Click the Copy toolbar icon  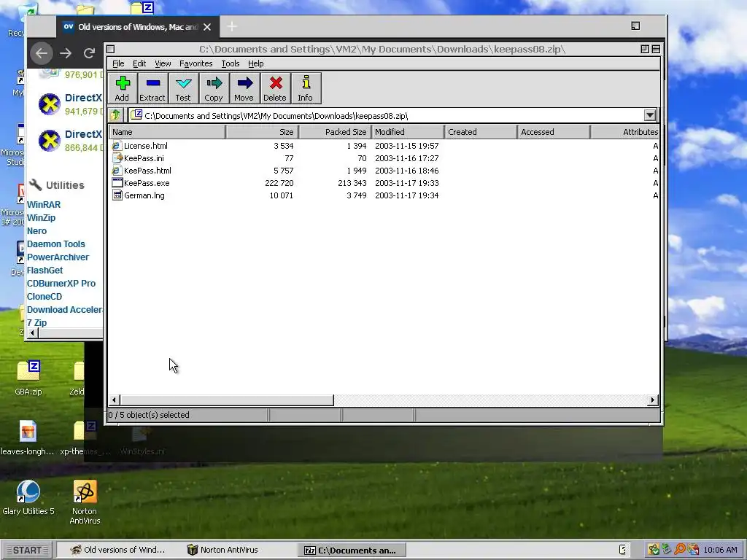(214, 88)
